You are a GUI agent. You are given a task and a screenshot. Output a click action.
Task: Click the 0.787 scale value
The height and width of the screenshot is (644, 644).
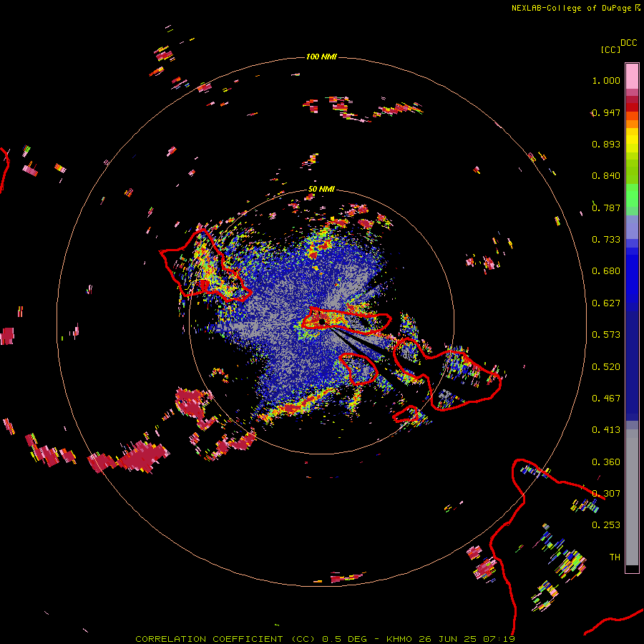[606, 208]
